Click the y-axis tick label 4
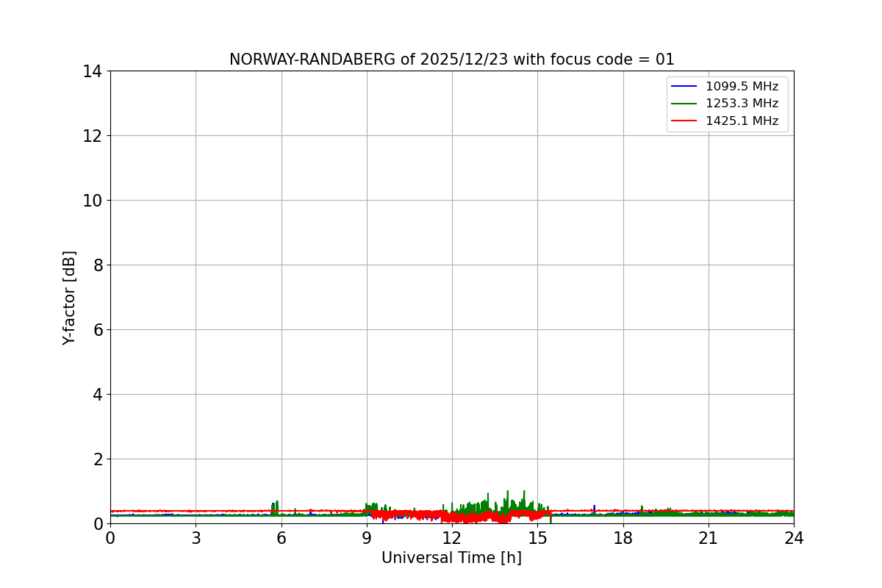Screen dimensions: 882x588 (97, 395)
